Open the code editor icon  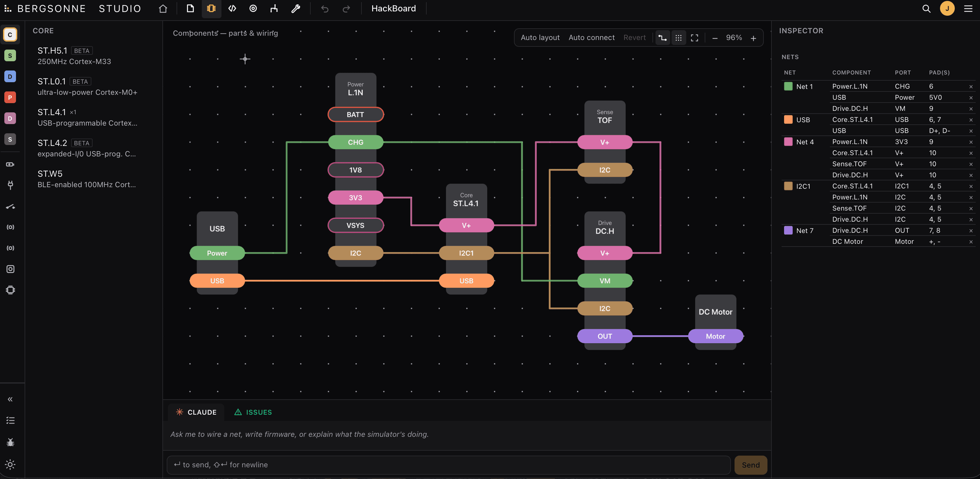coord(232,8)
